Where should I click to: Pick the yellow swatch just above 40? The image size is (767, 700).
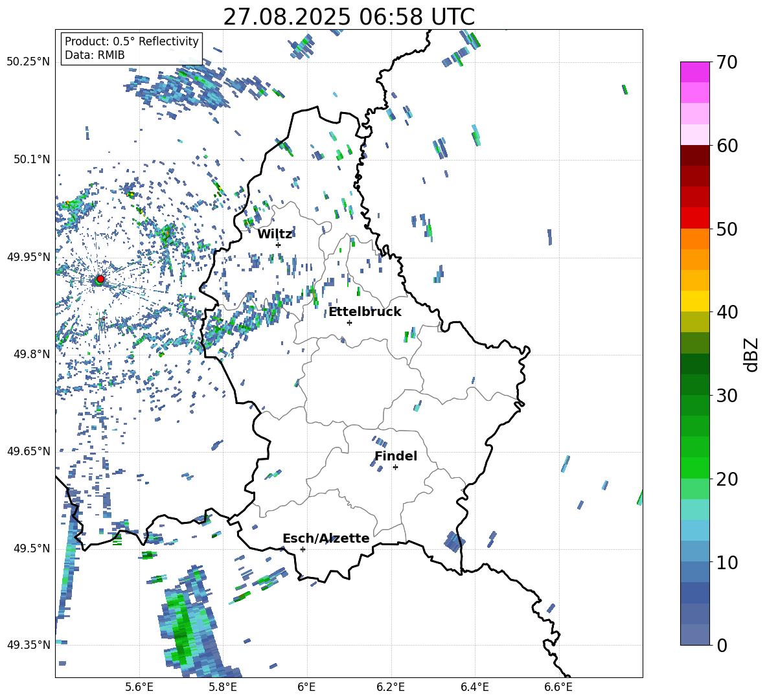(x=694, y=301)
